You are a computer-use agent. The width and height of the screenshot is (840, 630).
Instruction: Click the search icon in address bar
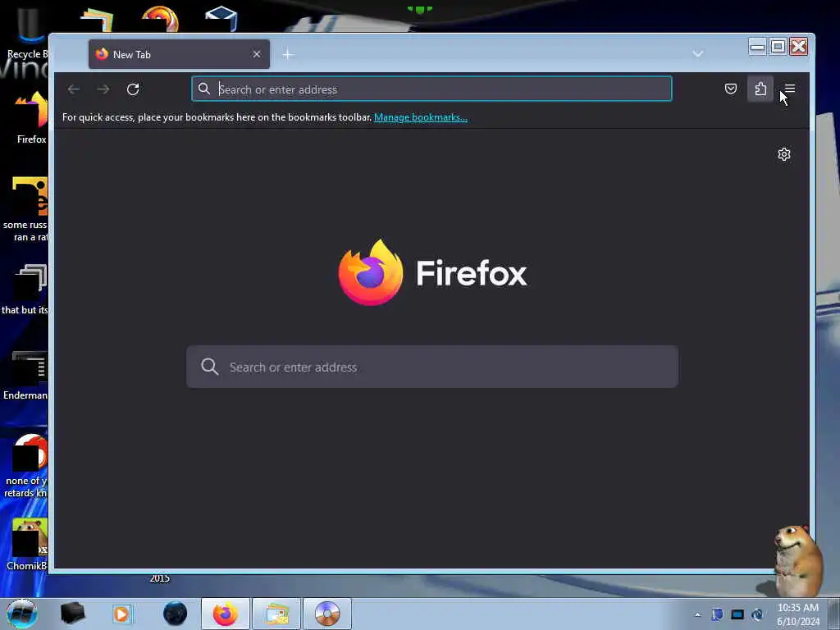(204, 89)
